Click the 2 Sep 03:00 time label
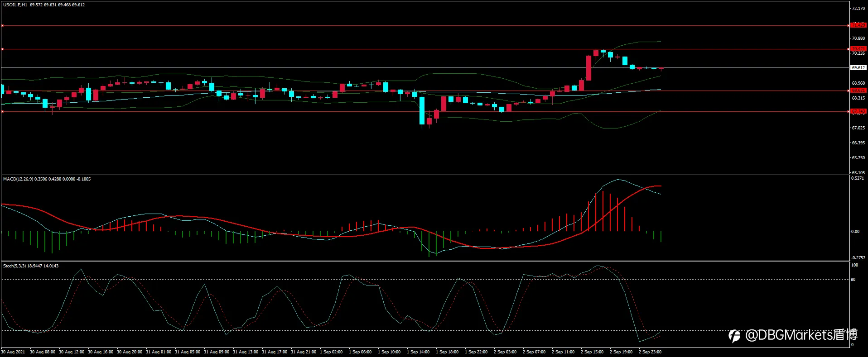The image size is (868, 357). click(x=505, y=352)
